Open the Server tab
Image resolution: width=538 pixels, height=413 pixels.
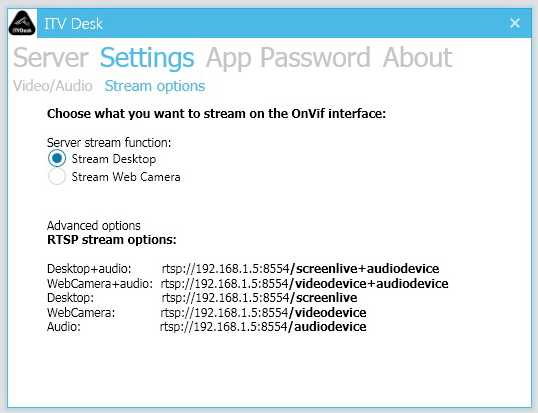[51, 58]
